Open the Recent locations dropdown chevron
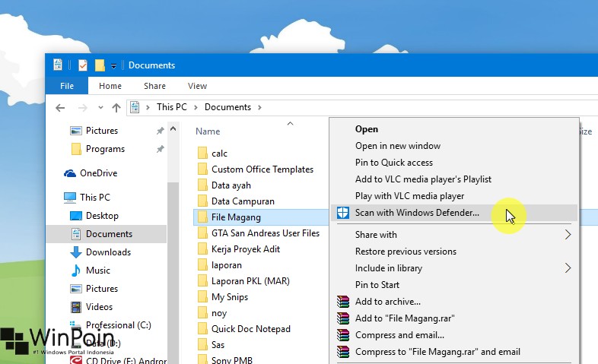Viewport: 598px width, 364px height. [x=100, y=108]
